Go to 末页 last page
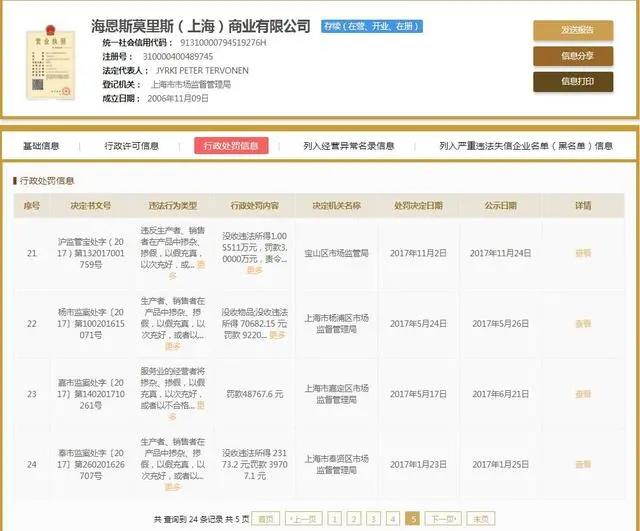The height and width of the screenshot is (531, 640). coord(481,519)
